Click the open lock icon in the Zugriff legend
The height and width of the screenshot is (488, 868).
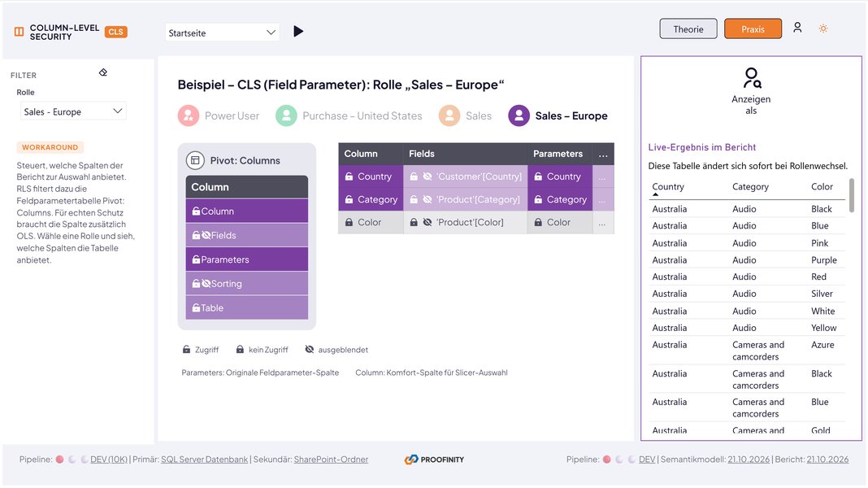[x=187, y=350]
